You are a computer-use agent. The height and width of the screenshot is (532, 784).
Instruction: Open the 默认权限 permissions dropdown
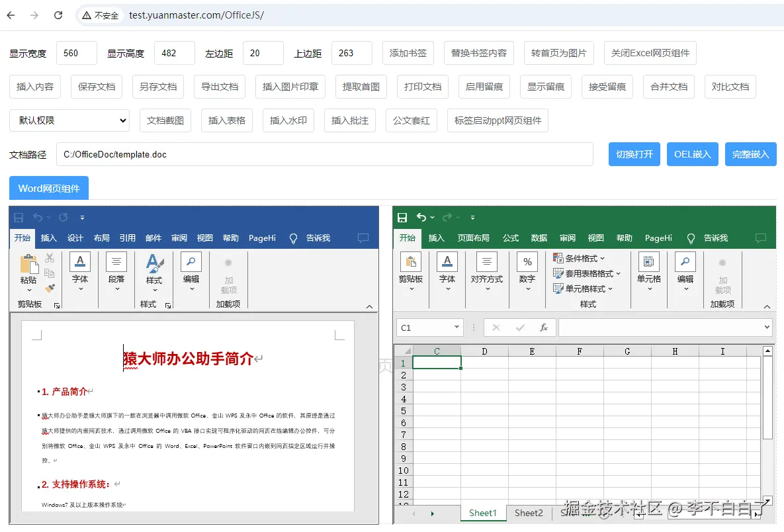point(69,120)
